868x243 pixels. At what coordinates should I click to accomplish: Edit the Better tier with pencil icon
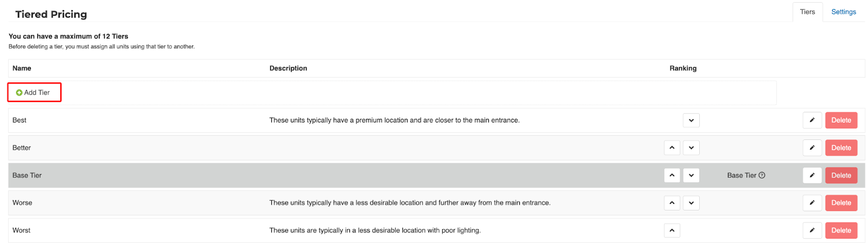click(812, 148)
